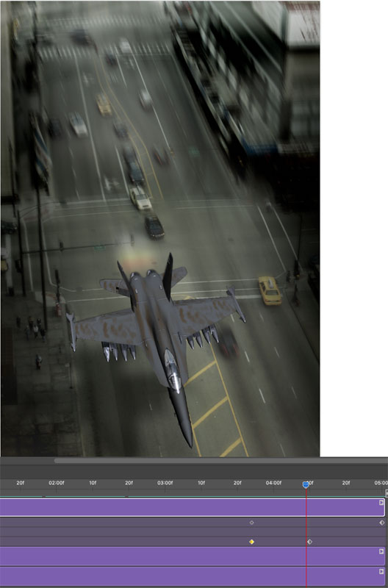Select the yellow selected keyframe diamond
Viewport: 388px width, 588px height.
pyautogui.click(x=251, y=542)
